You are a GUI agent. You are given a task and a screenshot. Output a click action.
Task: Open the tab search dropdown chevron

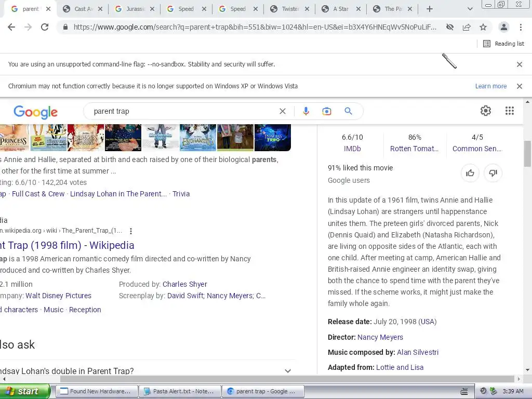[470, 9]
